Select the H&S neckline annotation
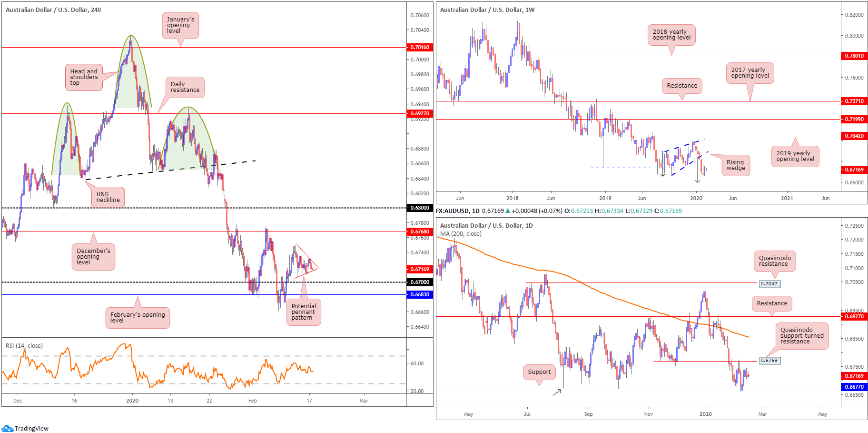This screenshot has width=868, height=433. click(108, 197)
